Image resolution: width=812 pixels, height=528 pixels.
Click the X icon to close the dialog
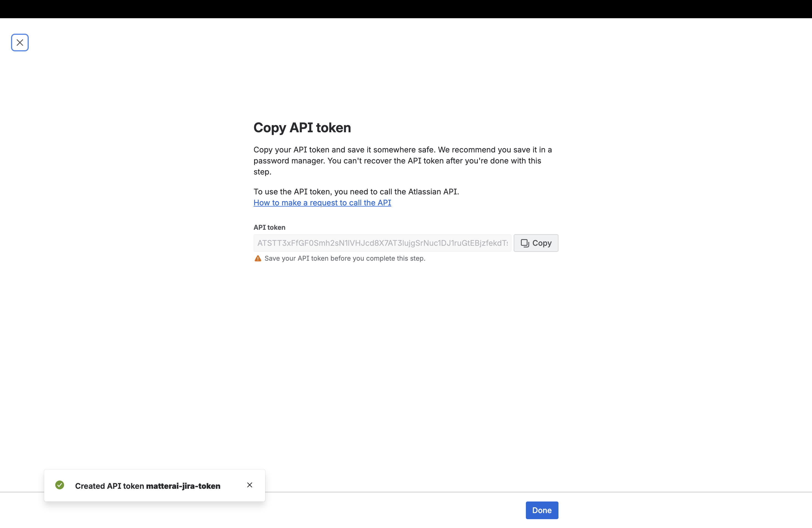tap(19, 42)
